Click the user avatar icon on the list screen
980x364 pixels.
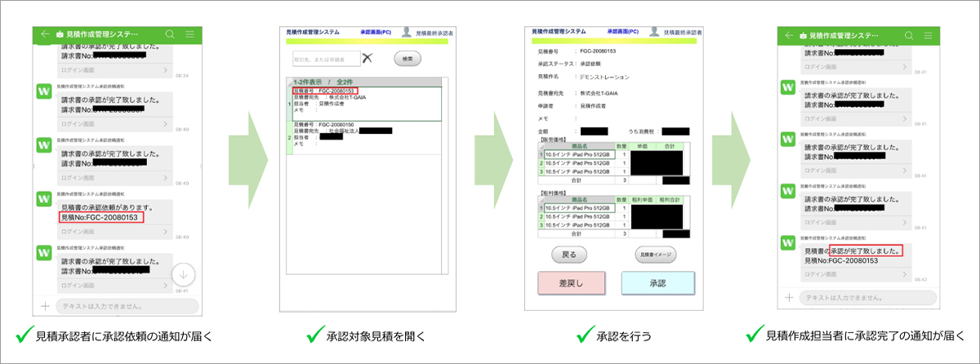coord(406,32)
